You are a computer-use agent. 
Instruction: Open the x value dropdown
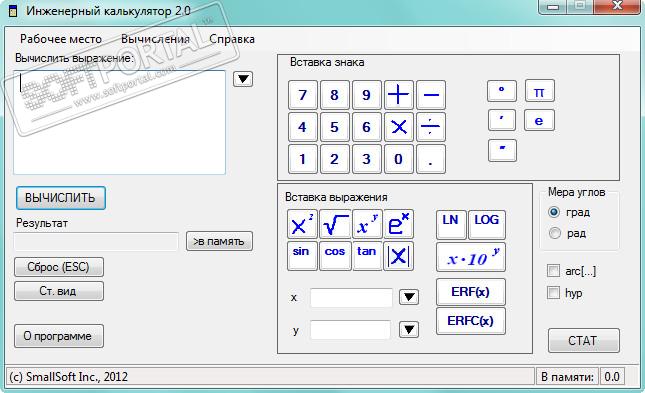click(x=409, y=297)
